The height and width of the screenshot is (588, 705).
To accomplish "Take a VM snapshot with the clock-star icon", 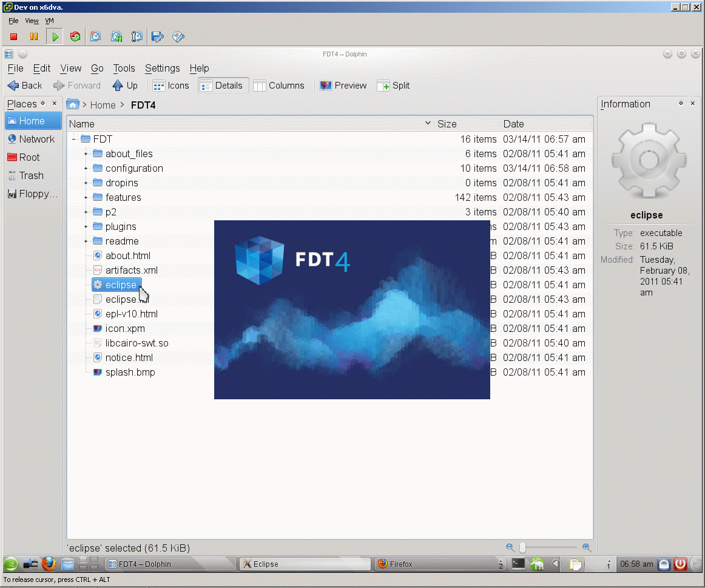I will point(95,37).
